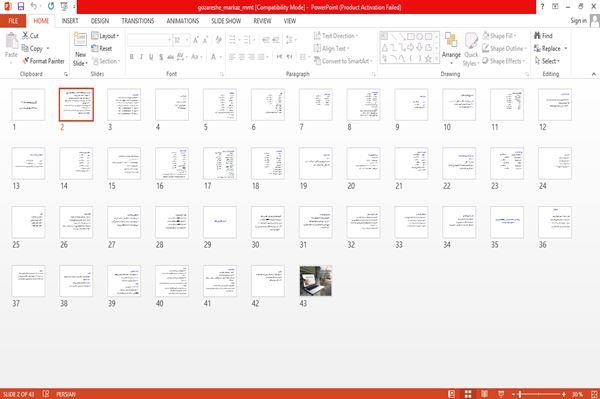Click the Find binoculars icon
Image resolution: width=600 pixels, height=399 pixels.
(537, 36)
